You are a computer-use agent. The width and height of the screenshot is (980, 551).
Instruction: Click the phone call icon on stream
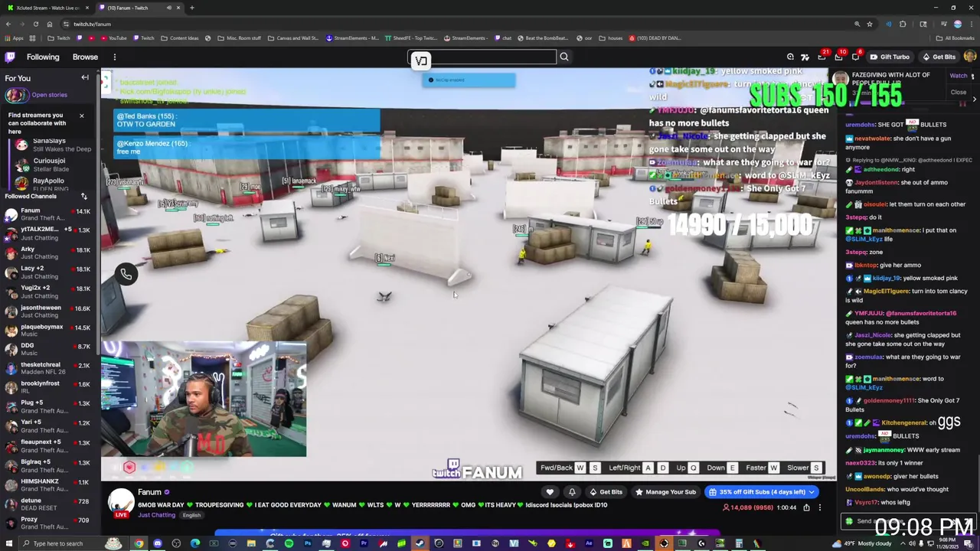pyautogui.click(x=126, y=274)
